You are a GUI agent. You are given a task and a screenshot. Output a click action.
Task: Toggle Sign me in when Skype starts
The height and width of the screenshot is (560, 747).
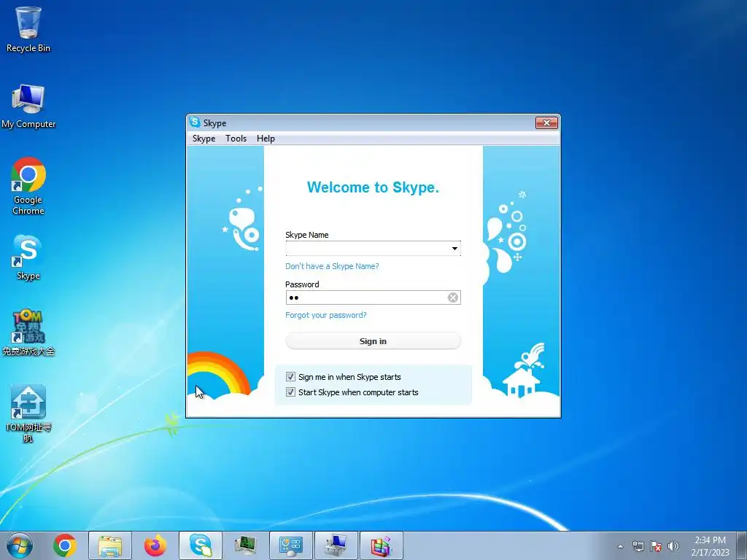290,377
